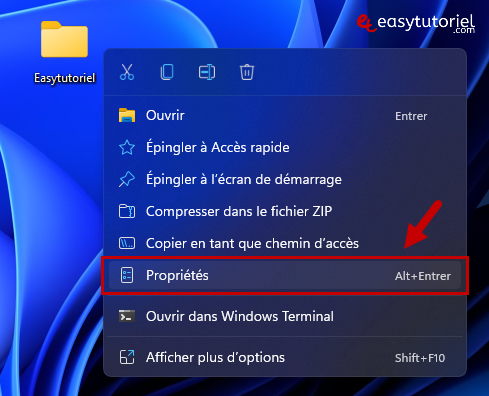Select Compresser dans le fichier ZIP
489x396 pixels.
(285, 212)
